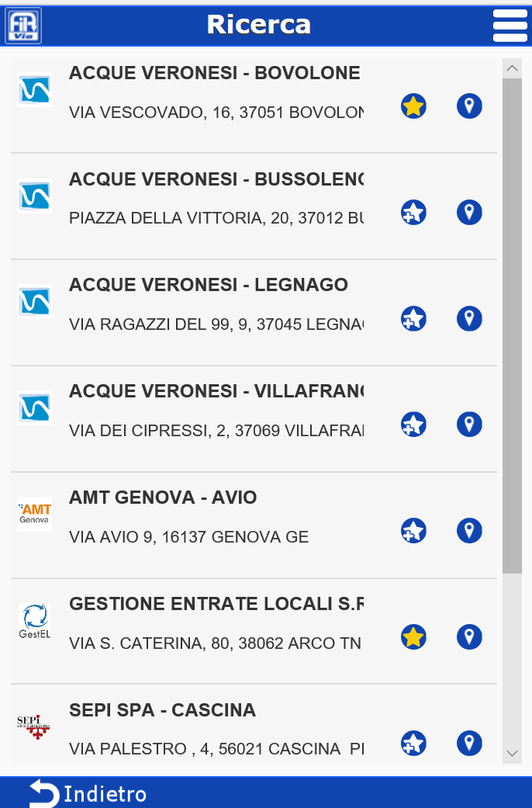Remove Acque Veronesi Bovolone from favorites
This screenshot has height=808, width=532.
tap(413, 106)
